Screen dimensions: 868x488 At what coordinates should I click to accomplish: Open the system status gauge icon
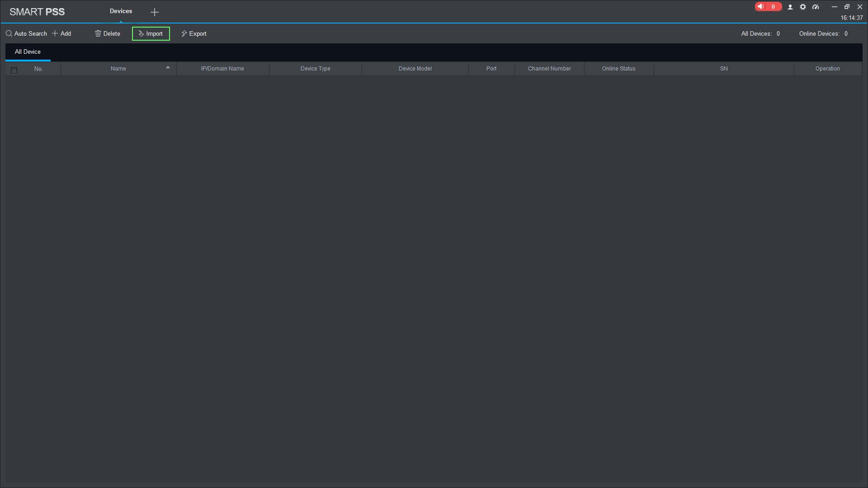(816, 7)
